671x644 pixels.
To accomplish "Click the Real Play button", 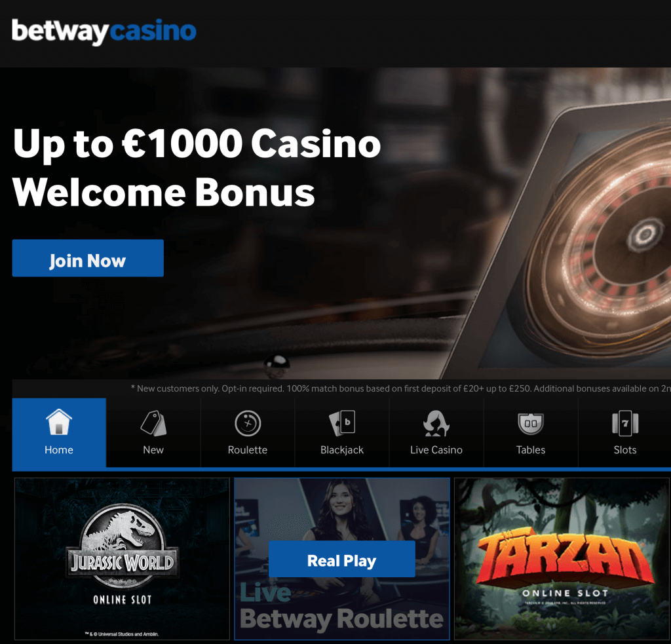I will click(x=342, y=559).
